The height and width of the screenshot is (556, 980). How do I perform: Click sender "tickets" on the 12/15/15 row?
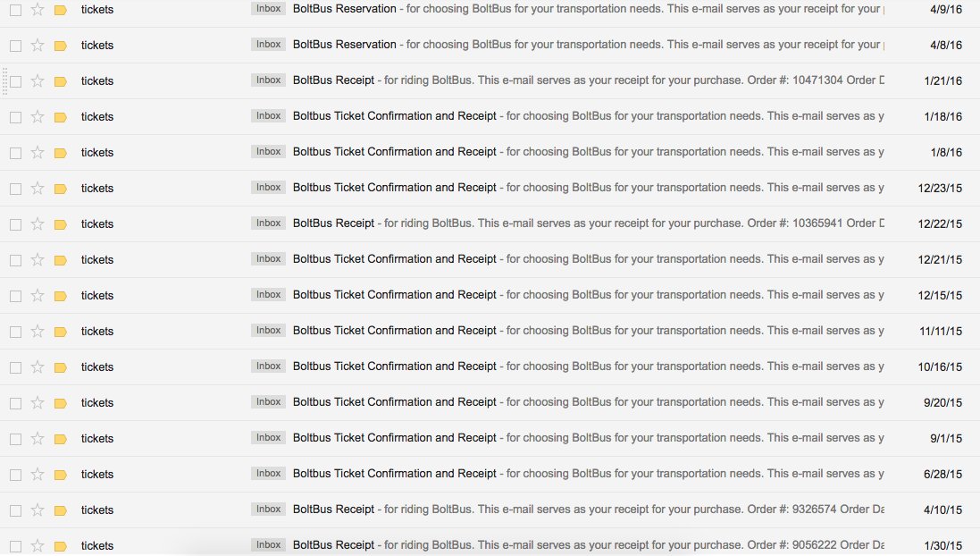[97, 295]
